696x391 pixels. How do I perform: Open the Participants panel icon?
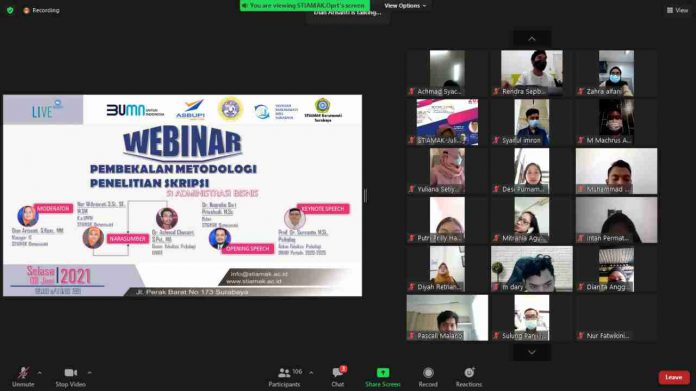coord(284,373)
